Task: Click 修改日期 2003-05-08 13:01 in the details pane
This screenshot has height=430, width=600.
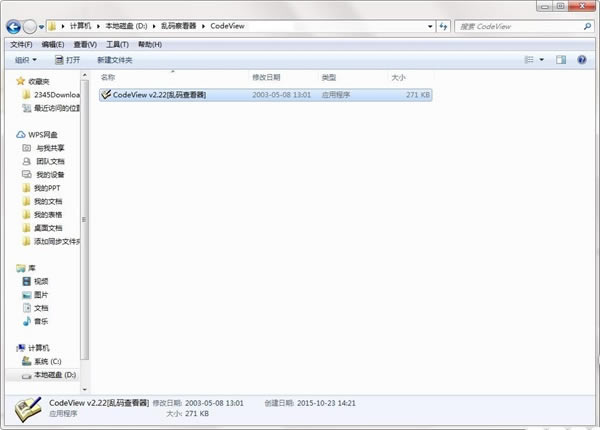Action: (x=198, y=403)
